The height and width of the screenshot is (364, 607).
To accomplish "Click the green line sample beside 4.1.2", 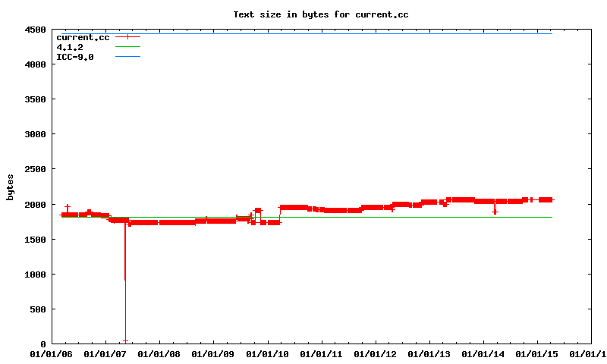I will pos(128,47).
